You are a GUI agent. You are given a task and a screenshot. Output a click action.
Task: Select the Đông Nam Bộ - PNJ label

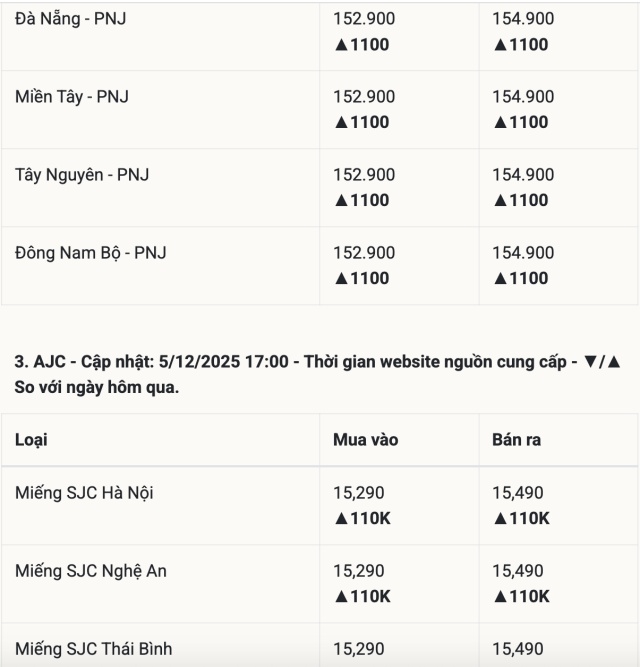click(x=91, y=253)
